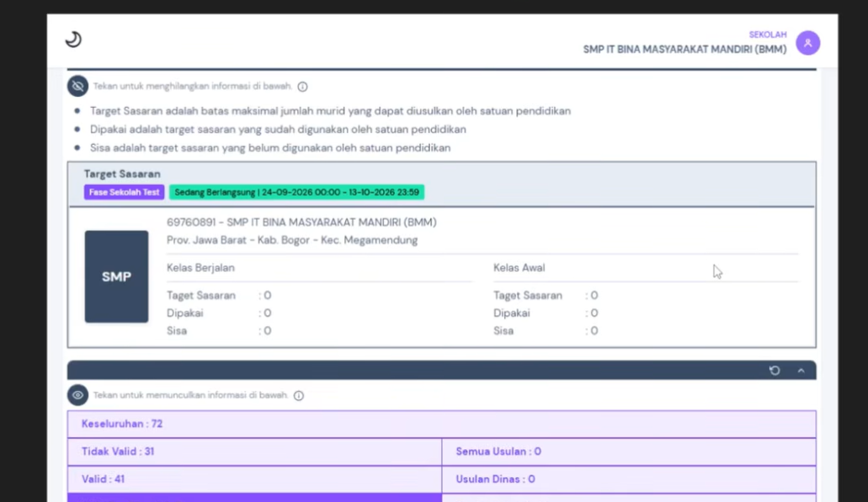Click 'Taget Sasaran' row under Kelas Berjalan
868x502 pixels.
(219, 296)
